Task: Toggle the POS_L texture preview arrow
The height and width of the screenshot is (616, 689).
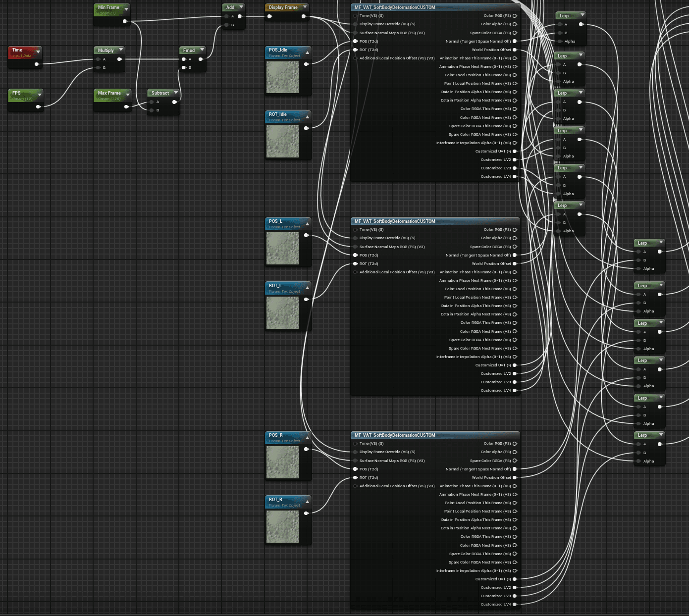Action: 308,224
